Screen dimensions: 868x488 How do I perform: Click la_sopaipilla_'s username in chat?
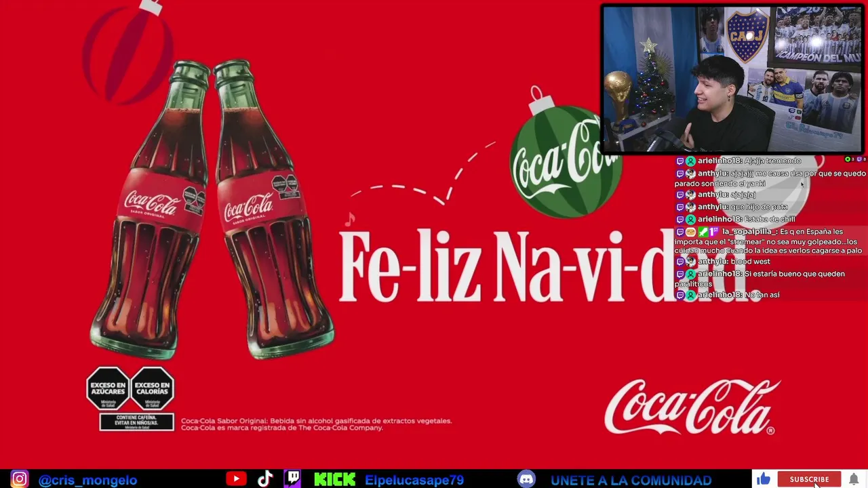(x=749, y=232)
